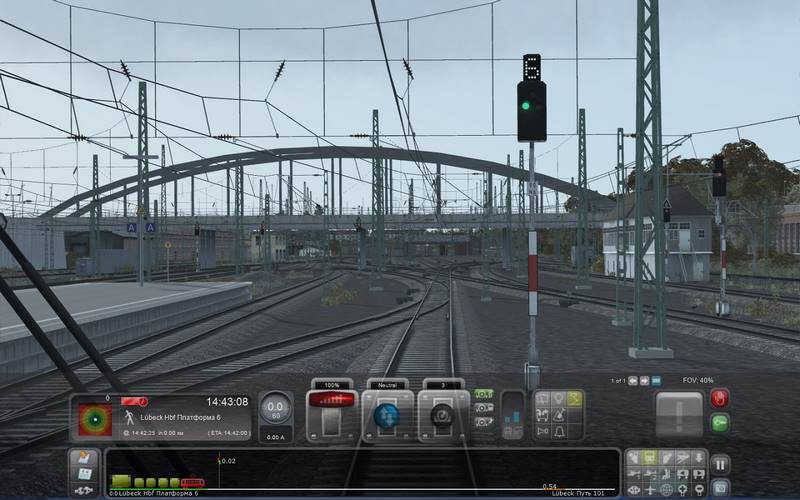Take a screenshot with the camera icon
The width and height of the screenshot is (800, 500).
coord(720,488)
